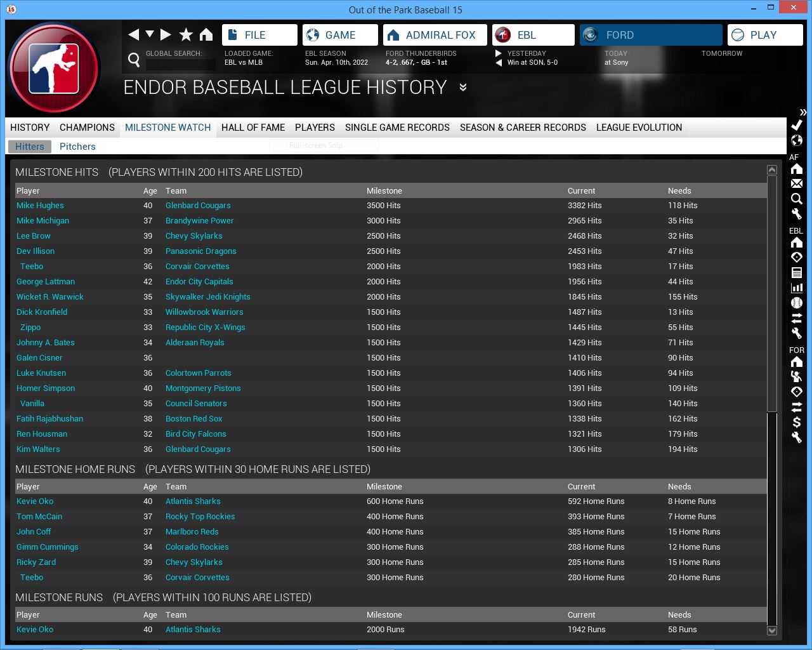The width and height of the screenshot is (812, 650).
Task: Click the PLAY button
Action: [764, 35]
